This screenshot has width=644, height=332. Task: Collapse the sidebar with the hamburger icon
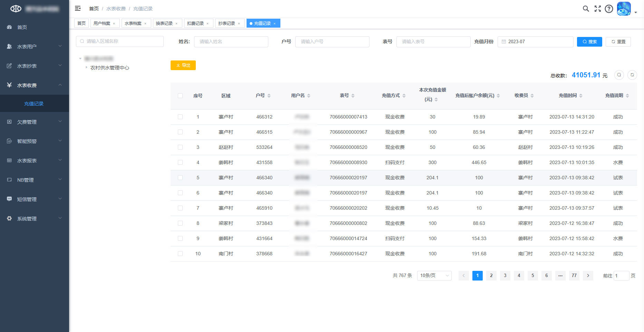click(x=78, y=8)
